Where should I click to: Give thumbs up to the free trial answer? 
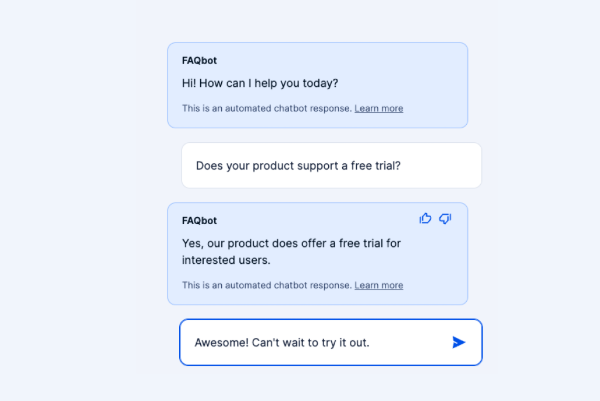(x=425, y=218)
